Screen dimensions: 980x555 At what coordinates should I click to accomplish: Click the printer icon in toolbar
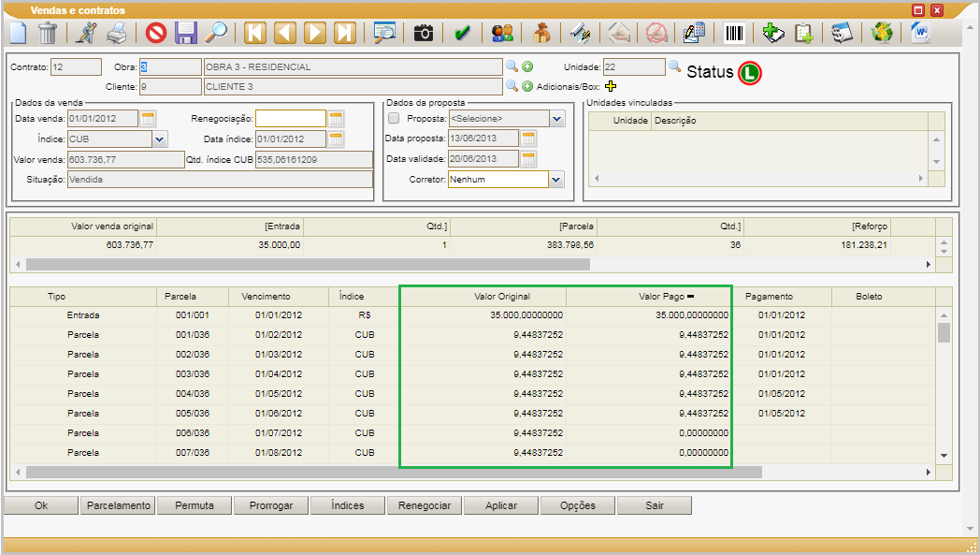(x=117, y=33)
